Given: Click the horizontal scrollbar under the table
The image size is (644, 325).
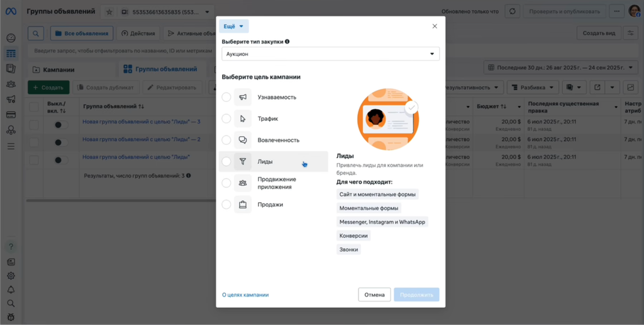Looking at the screenshot, I should [x=121, y=201].
